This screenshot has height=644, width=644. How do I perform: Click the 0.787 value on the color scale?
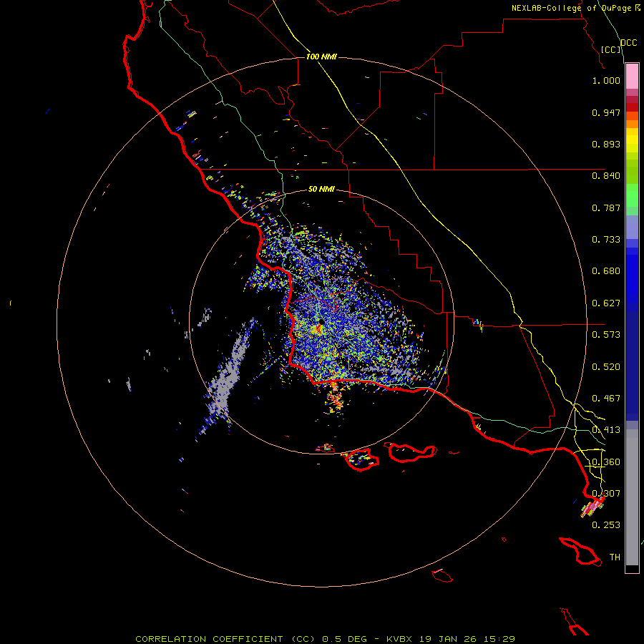pos(606,208)
